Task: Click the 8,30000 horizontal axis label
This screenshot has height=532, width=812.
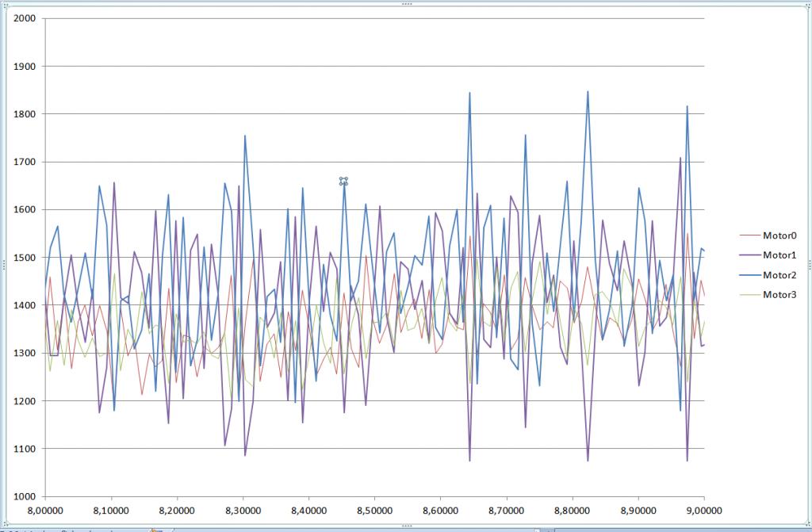Action: pyautogui.click(x=243, y=511)
